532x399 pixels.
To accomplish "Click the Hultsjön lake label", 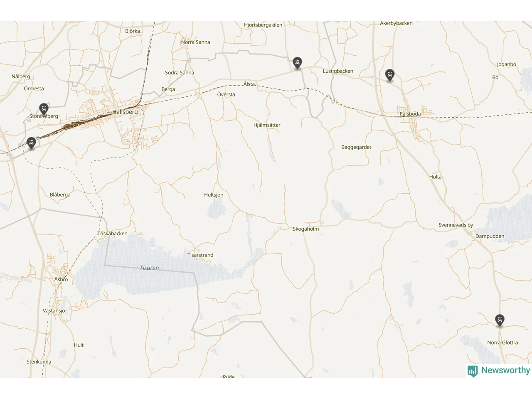I will [x=214, y=195].
